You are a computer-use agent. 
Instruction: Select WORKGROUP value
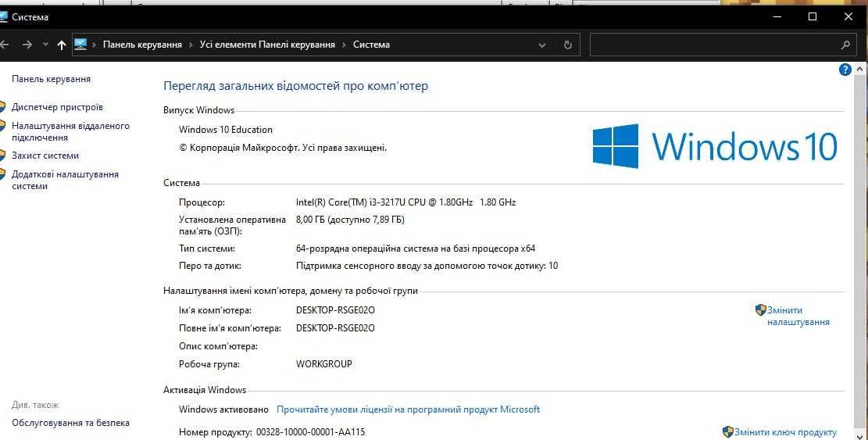point(323,364)
